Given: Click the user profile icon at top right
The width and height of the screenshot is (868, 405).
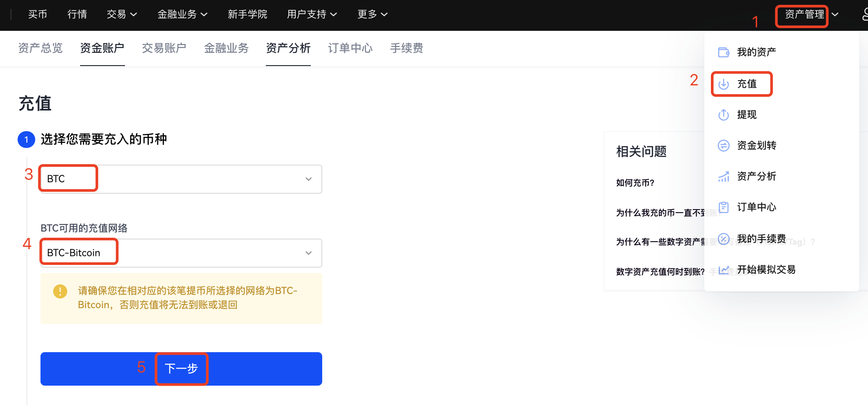Looking at the screenshot, I should 865,14.
